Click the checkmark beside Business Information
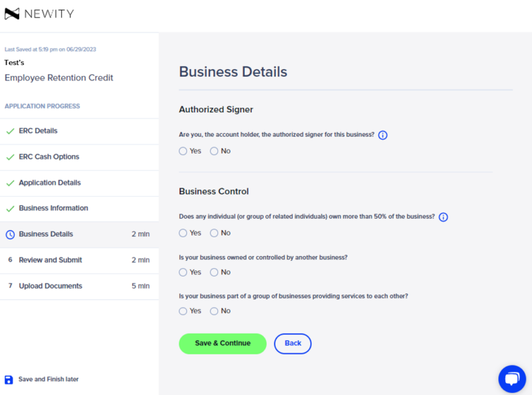This screenshot has height=395, width=532. pyautogui.click(x=10, y=208)
